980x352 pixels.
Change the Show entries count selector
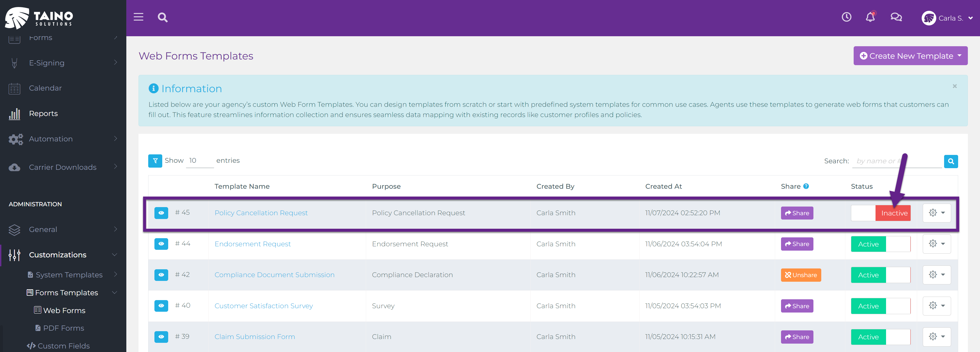coord(200,161)
